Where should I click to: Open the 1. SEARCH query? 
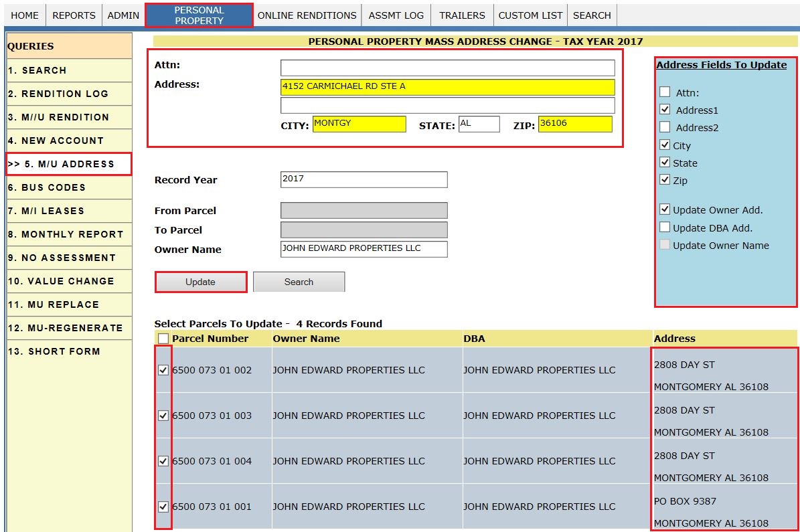70,70
